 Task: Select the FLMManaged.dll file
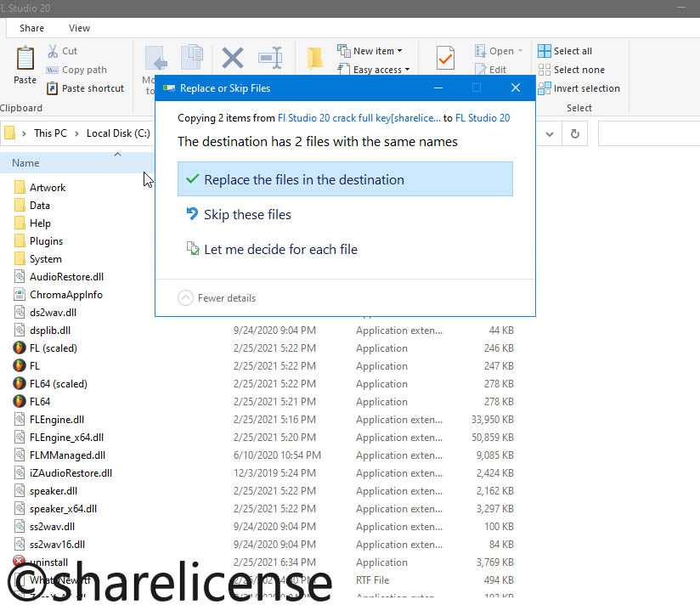[67, 455]
